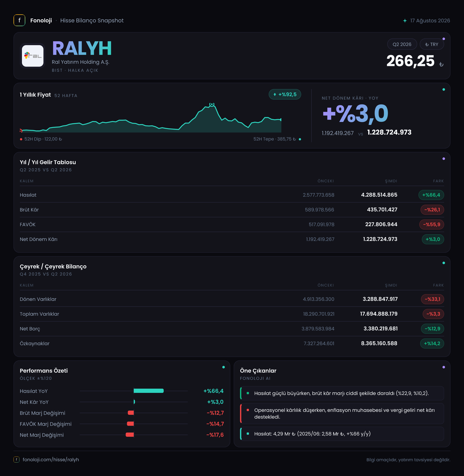Click the Dönen Varlıklar -%33,1 badge
This screenshot has width=464, height=476.
pos(432,299)
